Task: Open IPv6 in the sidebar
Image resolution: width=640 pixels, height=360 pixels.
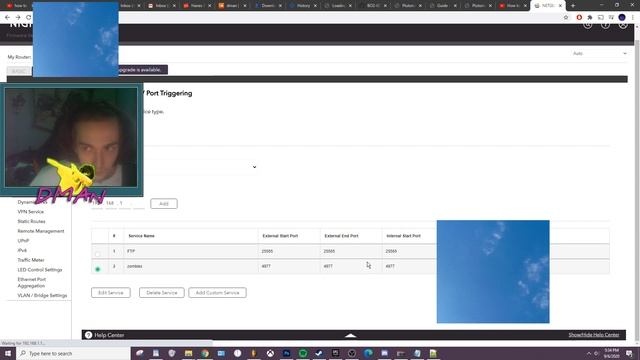Action: (x=22, y=250)
